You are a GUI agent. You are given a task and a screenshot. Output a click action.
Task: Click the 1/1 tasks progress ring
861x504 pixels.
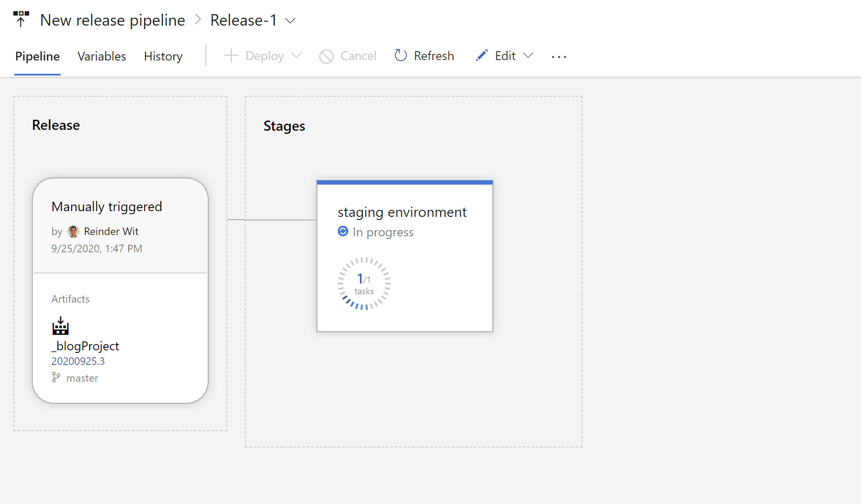(x=364, y=284)
